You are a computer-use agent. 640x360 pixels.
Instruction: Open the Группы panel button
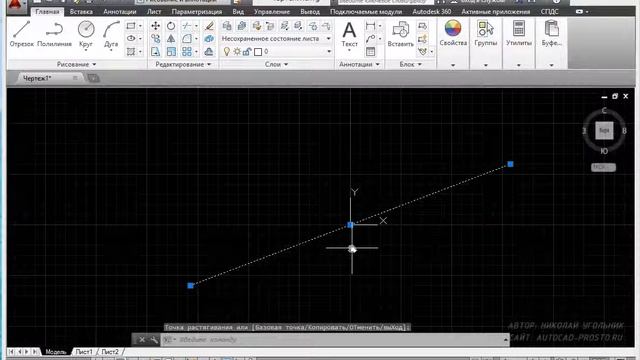[485, 33]
